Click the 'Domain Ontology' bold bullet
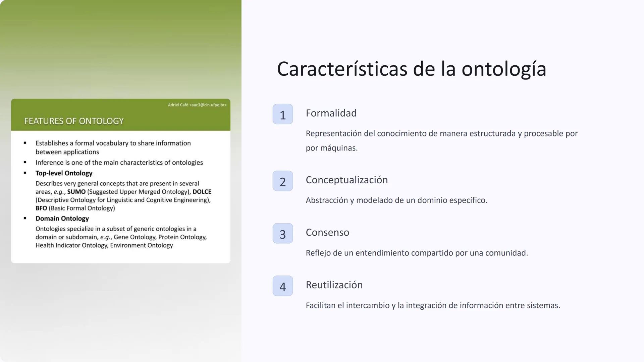Image resolution: width=644 pixels, height=362 pixels. (x=62, y=219)
